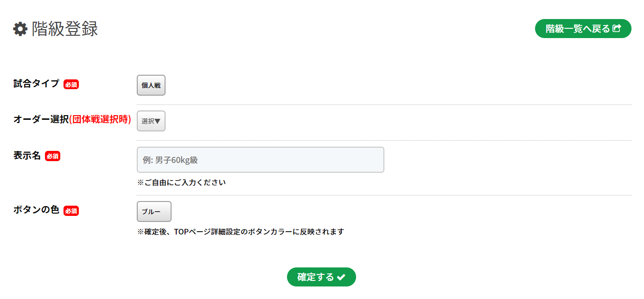
Task: Click the 必須 badge next to 表示名
Action: 52,156
